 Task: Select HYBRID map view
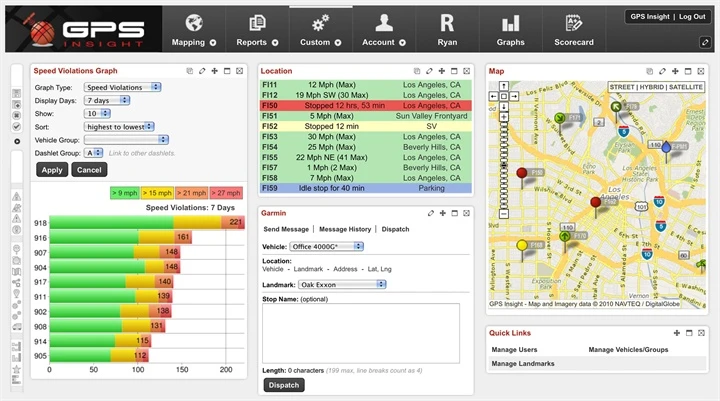point(652,87)
